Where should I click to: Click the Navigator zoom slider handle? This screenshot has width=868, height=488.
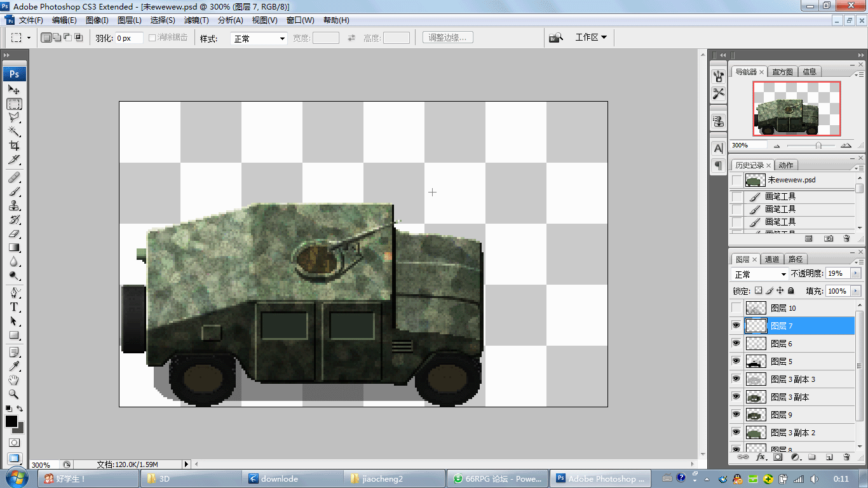tap(818, 146)
